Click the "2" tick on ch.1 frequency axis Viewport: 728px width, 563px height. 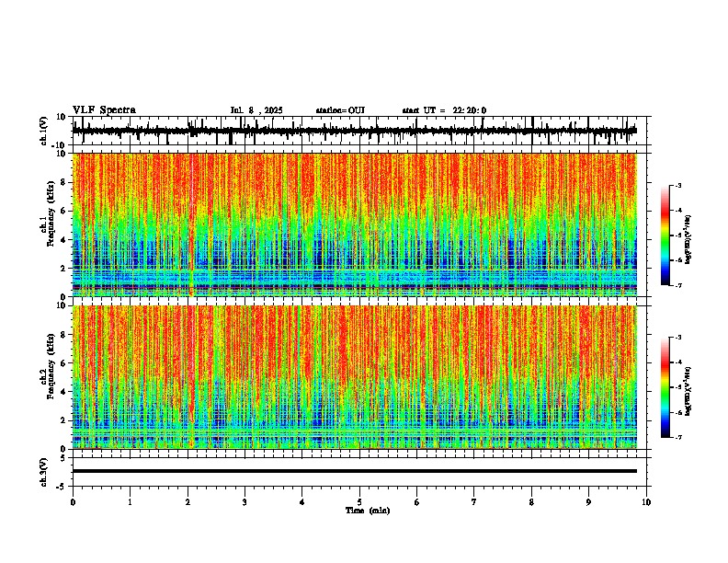(x=63, y=269)
